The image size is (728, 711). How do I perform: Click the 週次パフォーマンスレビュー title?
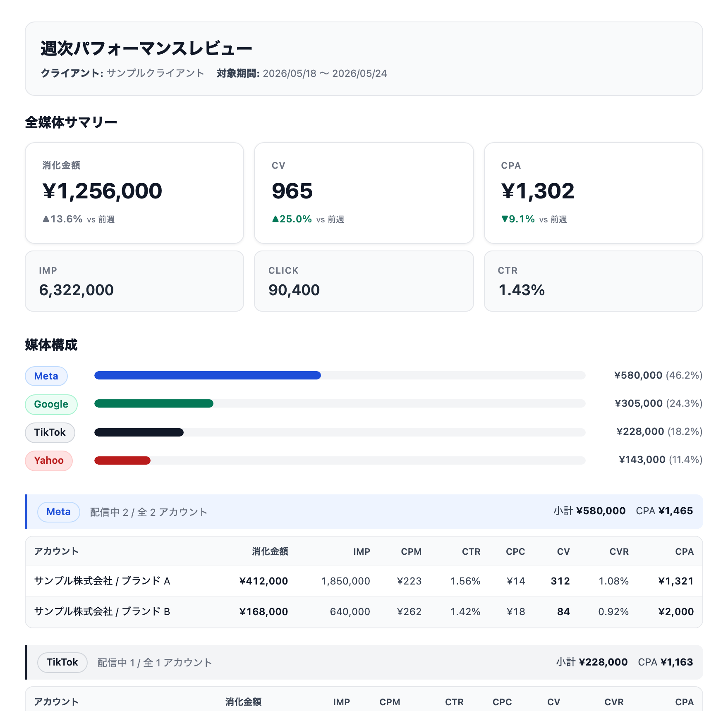pos(146,48)
